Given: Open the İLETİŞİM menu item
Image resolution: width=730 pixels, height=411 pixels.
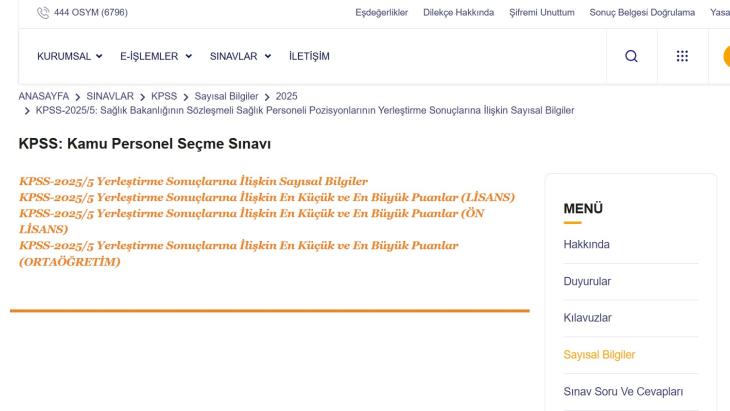Looking at the screenshot, I should [x=309, y=56].
